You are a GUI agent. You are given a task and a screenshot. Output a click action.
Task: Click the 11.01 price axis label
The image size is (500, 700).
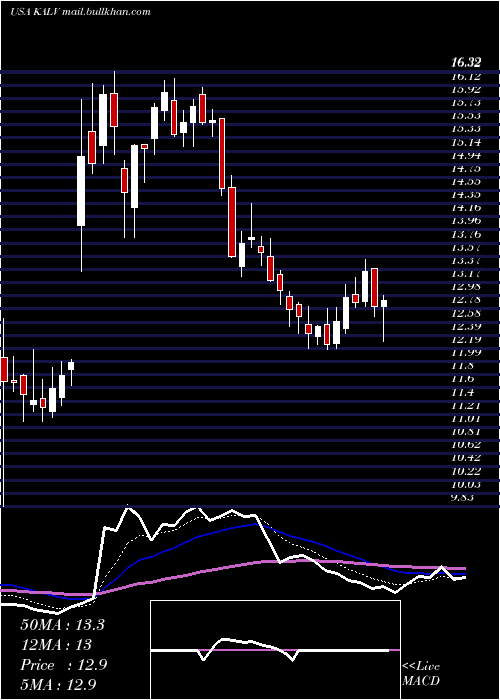[x=466, y=418]
